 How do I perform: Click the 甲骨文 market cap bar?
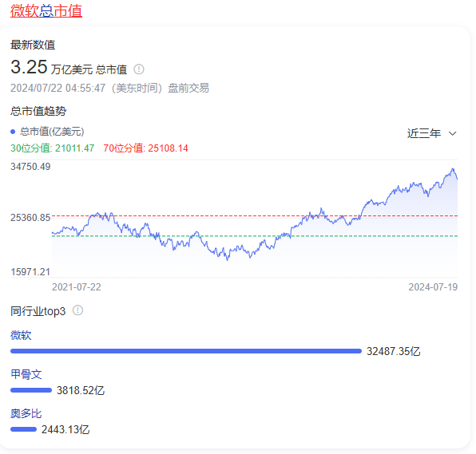point(31,390)
